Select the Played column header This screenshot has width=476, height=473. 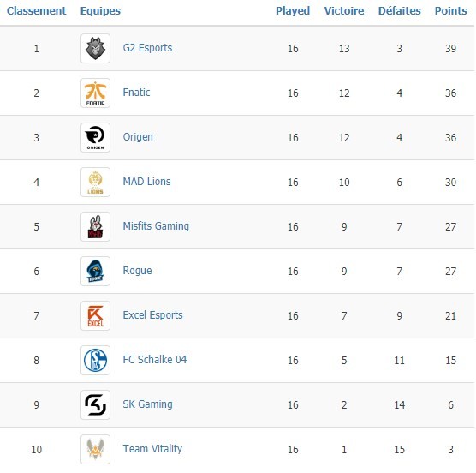[293, 10]
